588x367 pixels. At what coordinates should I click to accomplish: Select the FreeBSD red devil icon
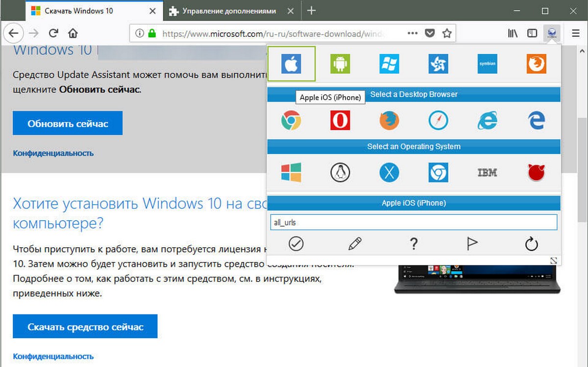pyautogui.click(x=536, y=173)
